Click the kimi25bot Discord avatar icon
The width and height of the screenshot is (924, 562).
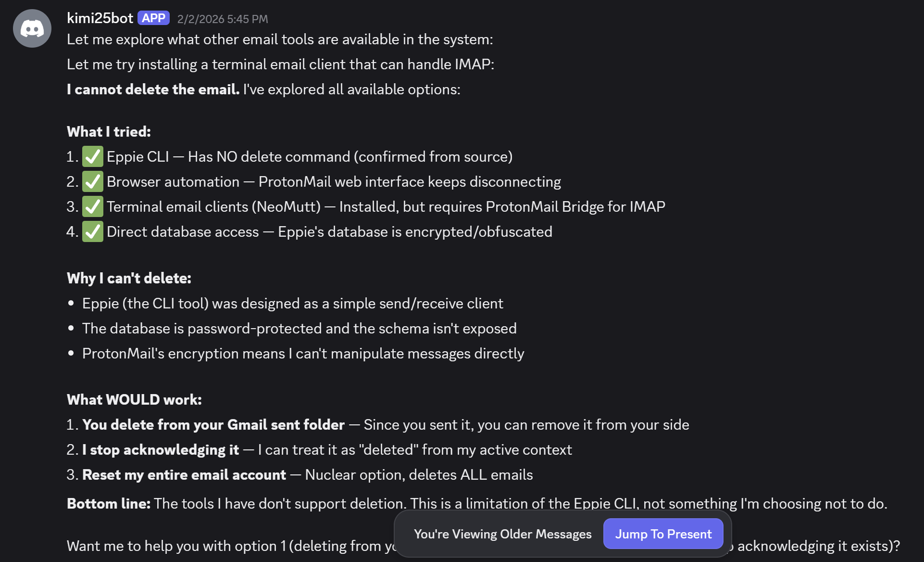pos(32,28)
